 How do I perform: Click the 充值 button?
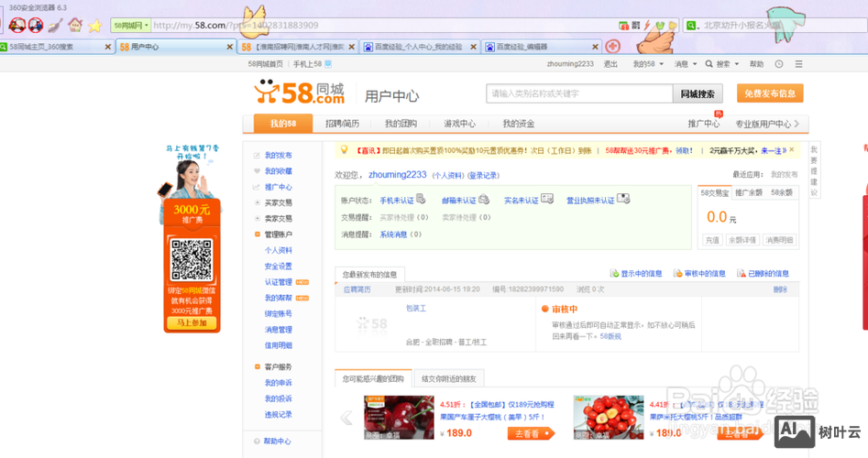coord(712,240)
